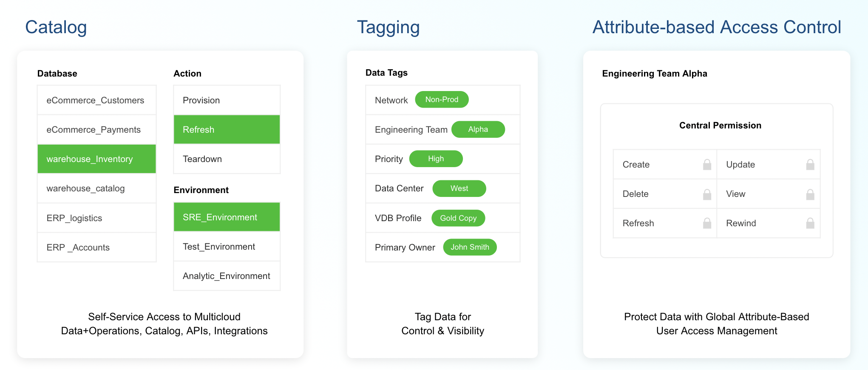Select the eCommerce_Payments database
This screenshot has width=868, height=370.
point(97,130)
